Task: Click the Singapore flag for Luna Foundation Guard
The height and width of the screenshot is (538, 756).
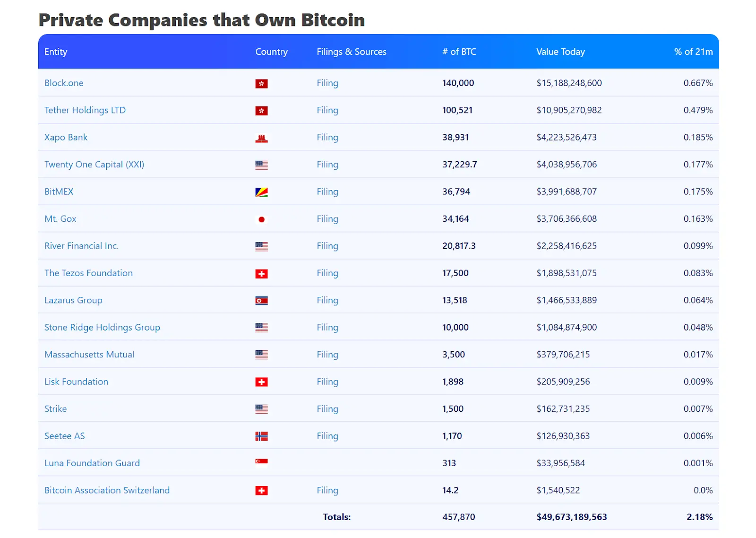Action: pos(261,461)
